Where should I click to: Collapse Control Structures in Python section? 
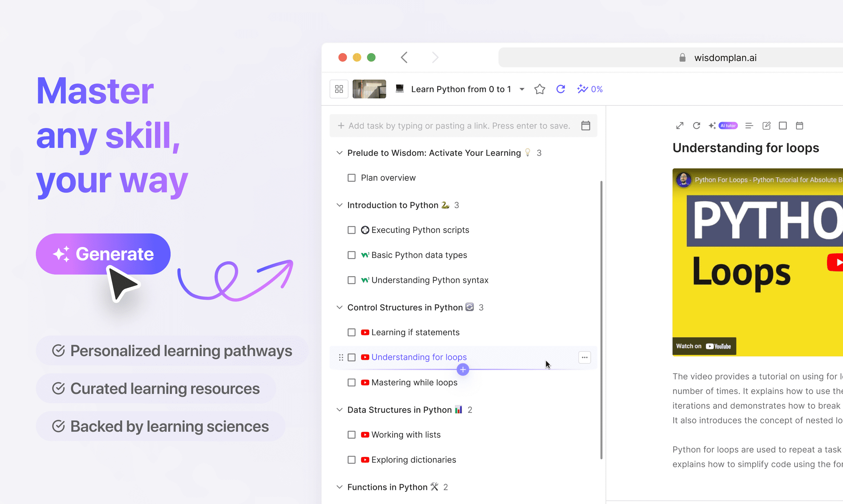[339, 307]
